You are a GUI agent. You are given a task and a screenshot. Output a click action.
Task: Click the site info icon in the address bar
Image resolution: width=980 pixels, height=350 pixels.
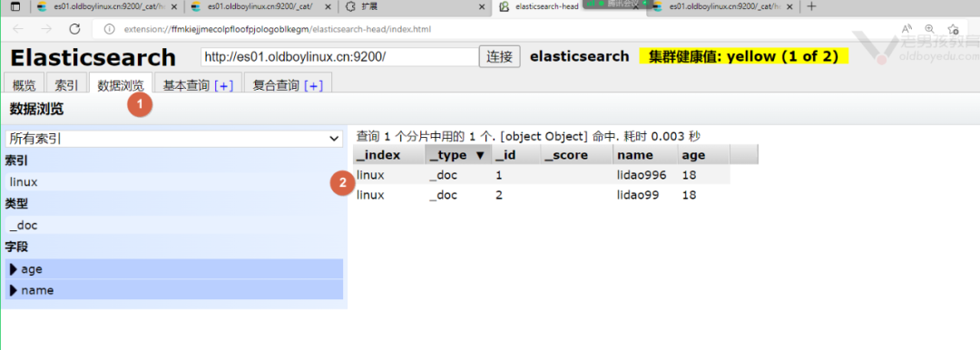[110, 29]
